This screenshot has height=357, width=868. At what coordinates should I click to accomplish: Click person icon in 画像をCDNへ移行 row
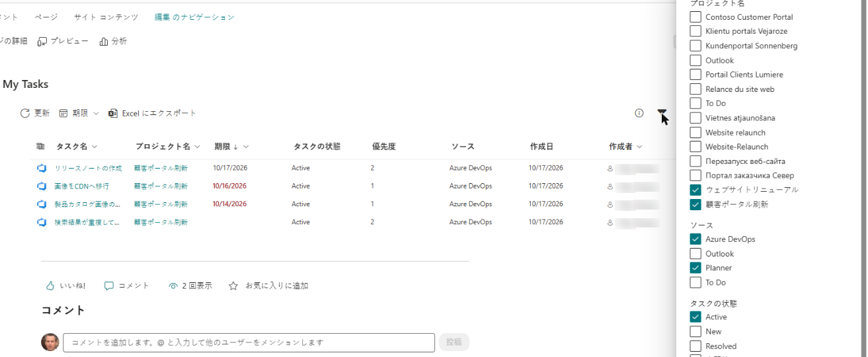coord(610,186)
